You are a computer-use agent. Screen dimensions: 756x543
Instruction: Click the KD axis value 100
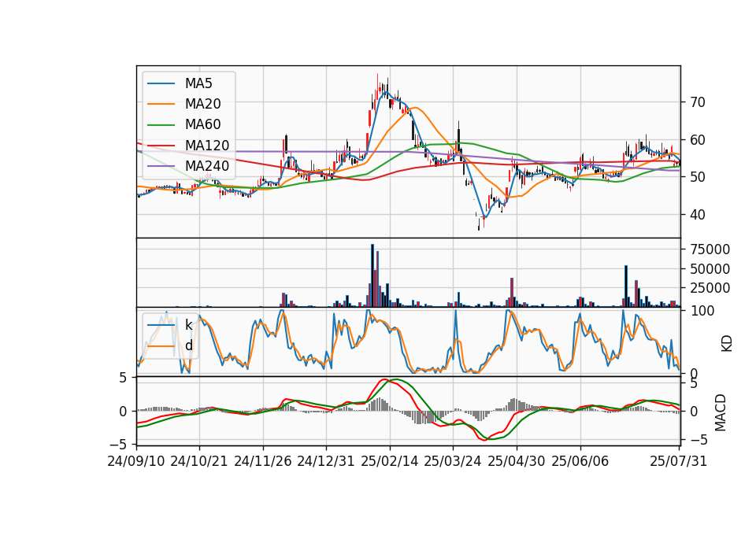[702, 311]
